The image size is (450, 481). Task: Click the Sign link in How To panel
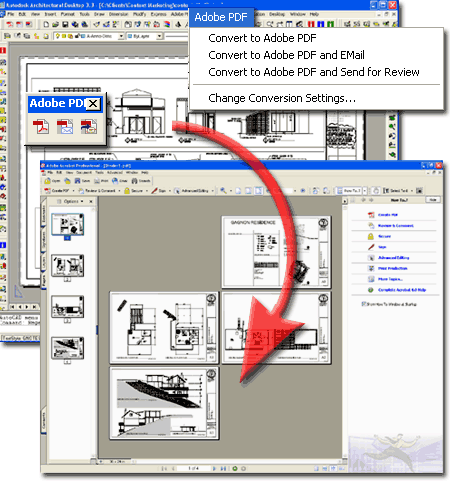click(x=382, y=247)
